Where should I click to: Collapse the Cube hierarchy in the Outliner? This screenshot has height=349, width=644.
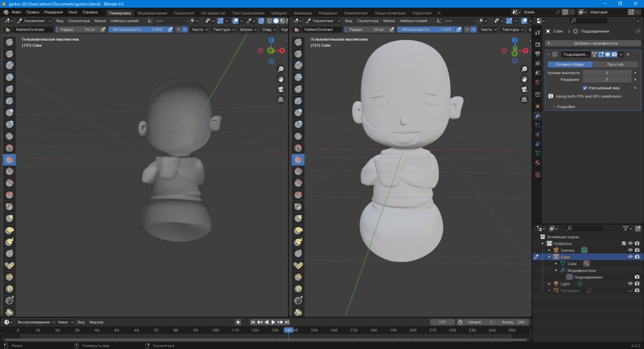click(x=549, y=257)
